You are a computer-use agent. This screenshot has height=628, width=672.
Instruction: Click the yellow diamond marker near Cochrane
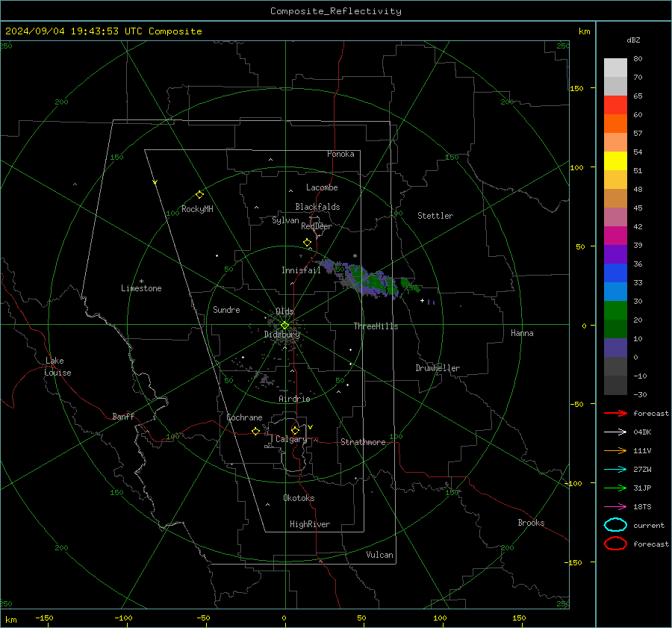point(255,432)
